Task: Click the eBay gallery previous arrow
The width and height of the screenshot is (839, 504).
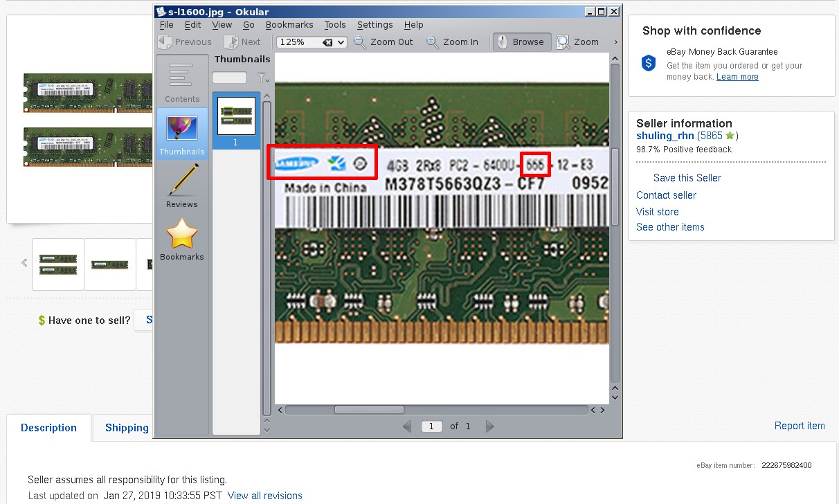Action: (x=24, y=263)
